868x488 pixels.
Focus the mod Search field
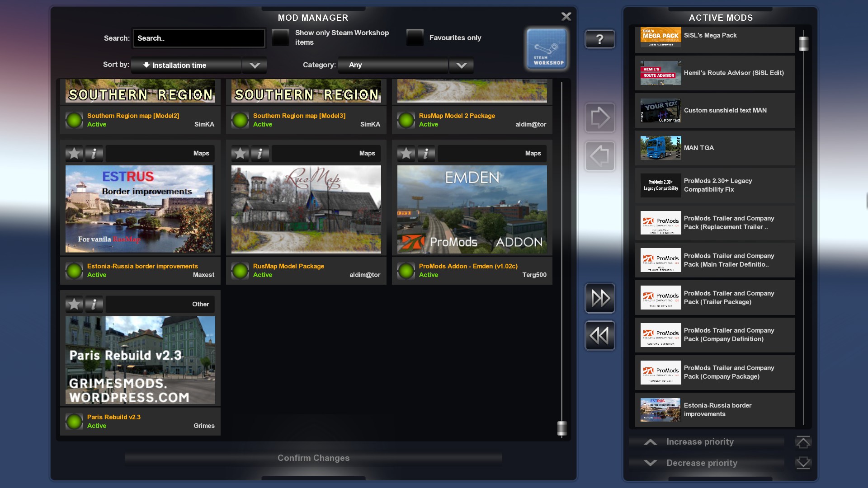(x=199, y=38)
